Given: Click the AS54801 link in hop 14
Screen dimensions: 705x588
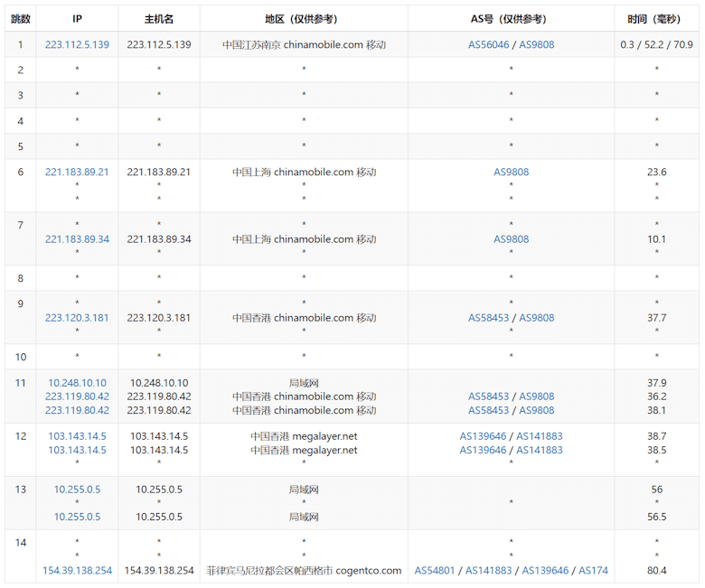Looking at the screenshot, I should click(435, 571).
